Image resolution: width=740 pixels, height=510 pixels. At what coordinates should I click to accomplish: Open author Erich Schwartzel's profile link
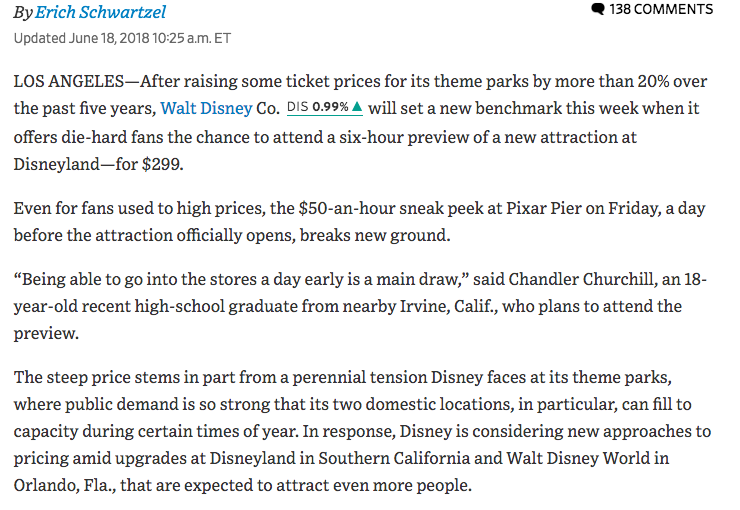pos(100,12)
